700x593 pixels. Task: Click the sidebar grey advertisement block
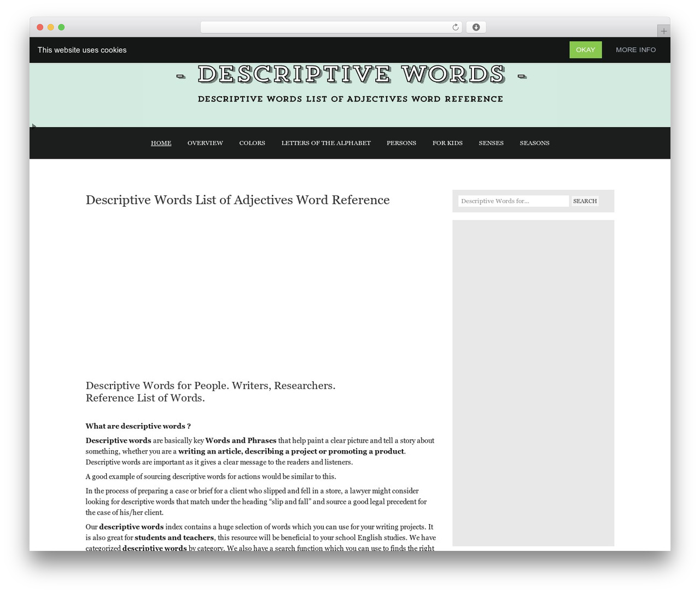click(533, 383)
